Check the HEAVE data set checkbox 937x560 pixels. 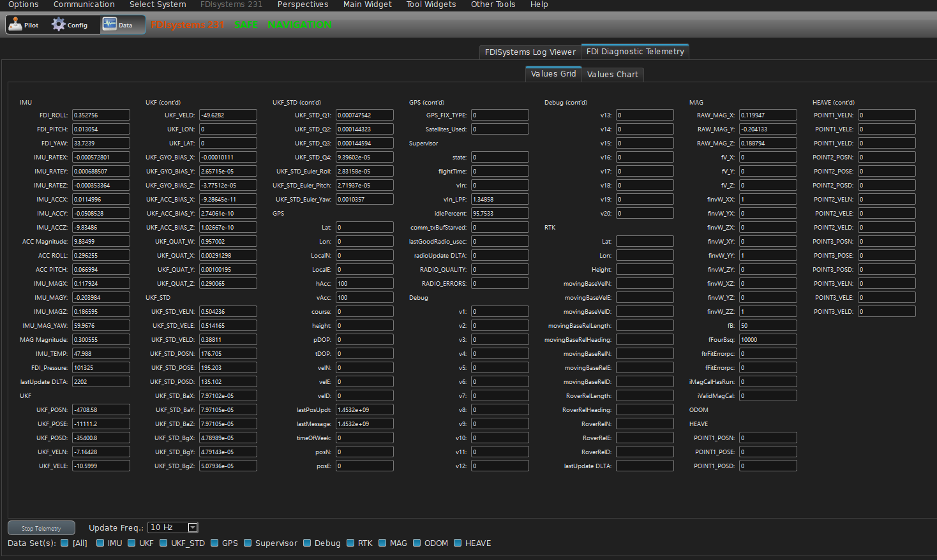[x=458, y=543]
